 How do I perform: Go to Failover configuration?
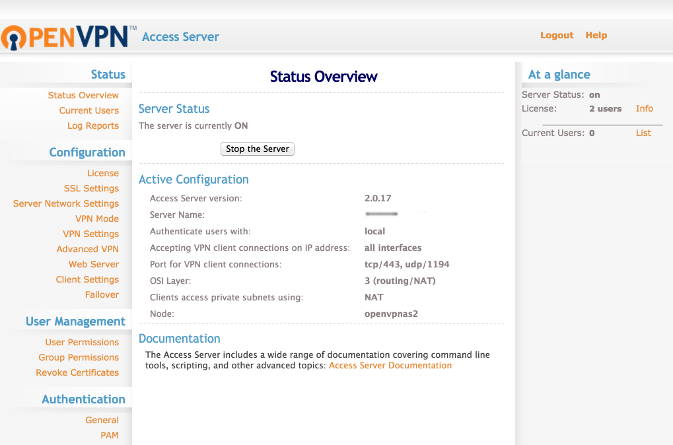102,295
